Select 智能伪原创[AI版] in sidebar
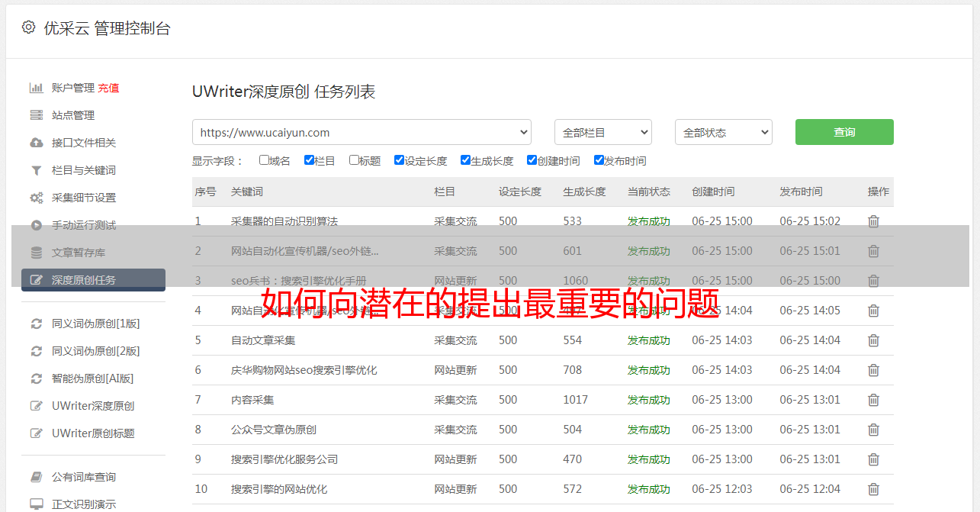Viewport: 980px width, 512px height. click(x=92, y=378)
